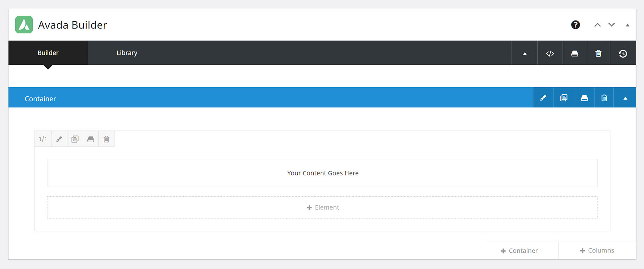Add new Columns
This screenshot has height=269, width=644.
597,251
